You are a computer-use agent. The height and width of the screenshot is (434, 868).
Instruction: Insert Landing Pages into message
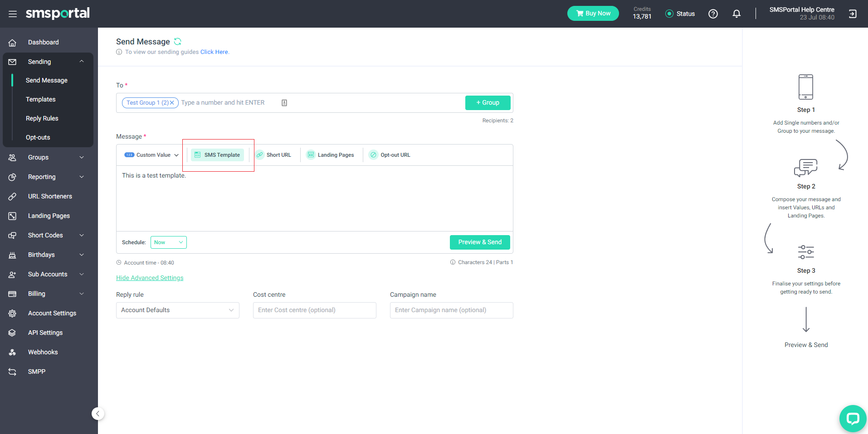[330, 155]
